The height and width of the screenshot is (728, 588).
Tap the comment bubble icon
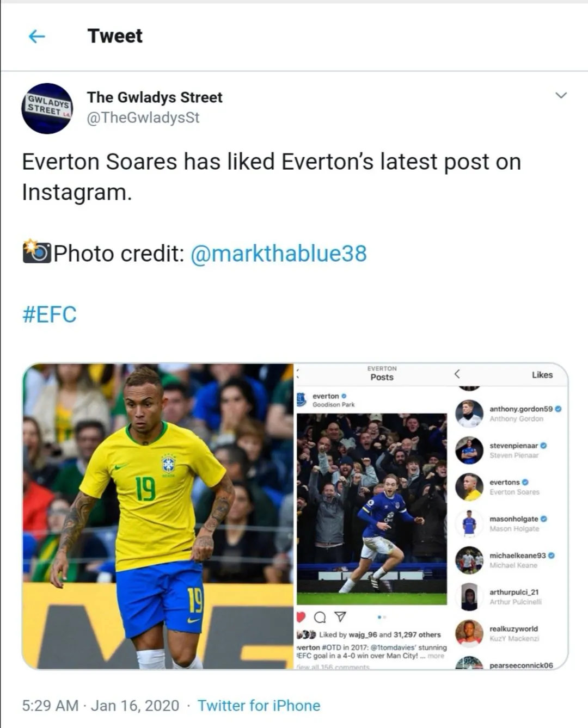[x=321, y=617]
